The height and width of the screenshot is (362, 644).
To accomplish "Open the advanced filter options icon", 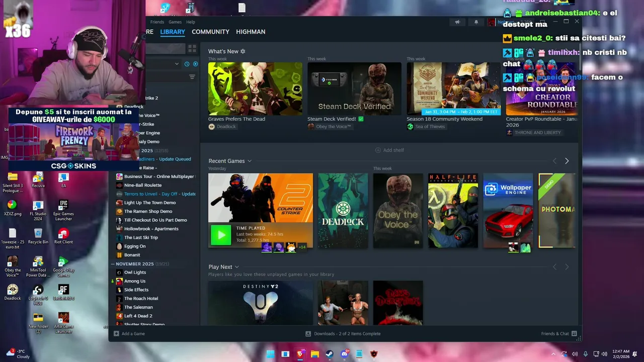I will 192,77.
